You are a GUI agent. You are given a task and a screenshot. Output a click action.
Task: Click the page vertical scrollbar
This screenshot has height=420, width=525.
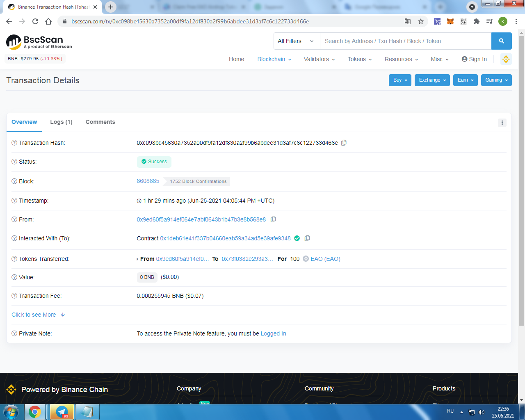click(x=522, y=180)
